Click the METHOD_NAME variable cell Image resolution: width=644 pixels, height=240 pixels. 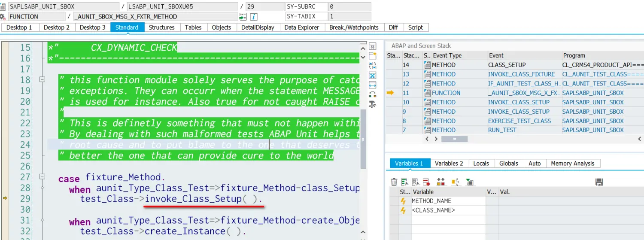tap(448, 201)
